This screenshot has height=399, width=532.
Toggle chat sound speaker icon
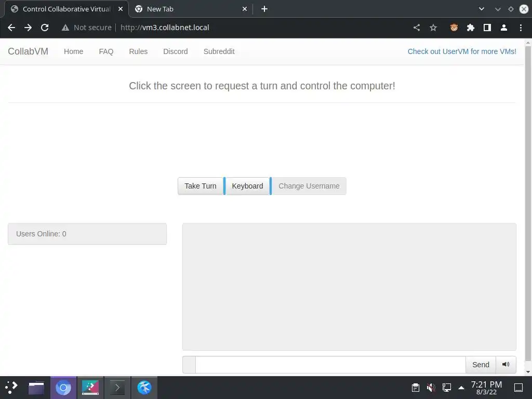(x=506, y=365)
